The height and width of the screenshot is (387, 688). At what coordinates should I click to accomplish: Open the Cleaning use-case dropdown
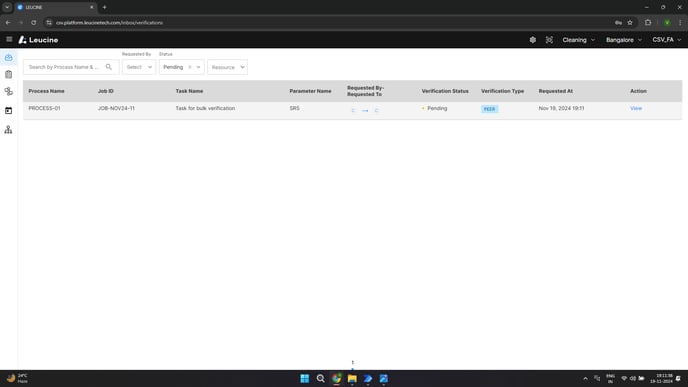pyautogui.click(x=579, y=40)
